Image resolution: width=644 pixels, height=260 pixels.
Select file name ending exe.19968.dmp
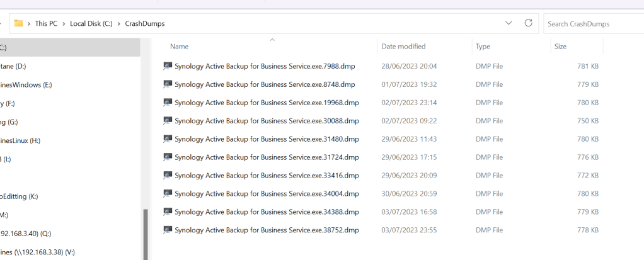click(267, 103)
